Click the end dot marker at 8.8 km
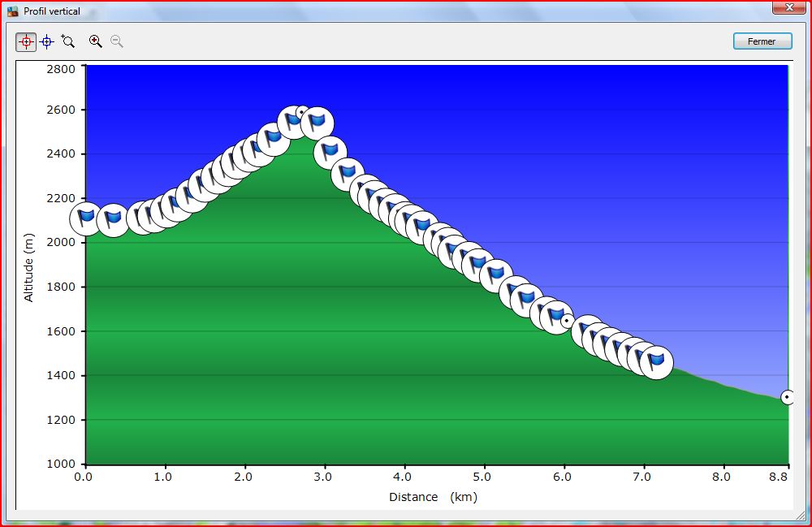This screenshot has width=812, height=527. 787,397
